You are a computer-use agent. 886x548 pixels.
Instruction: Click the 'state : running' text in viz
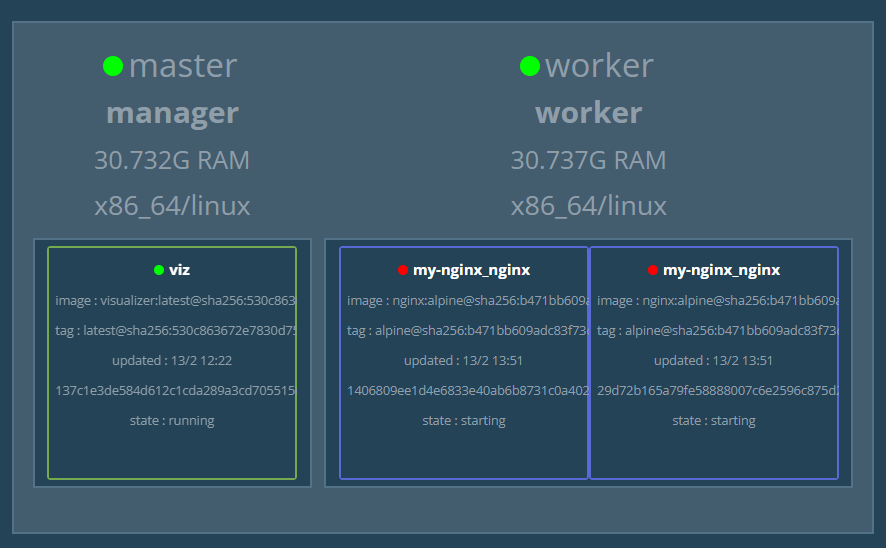[172, 421]
